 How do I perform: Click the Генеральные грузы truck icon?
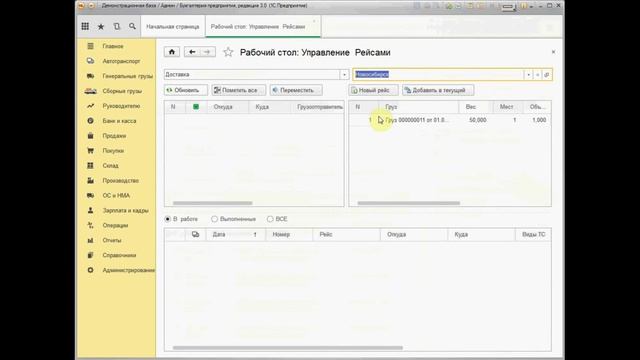91,76
